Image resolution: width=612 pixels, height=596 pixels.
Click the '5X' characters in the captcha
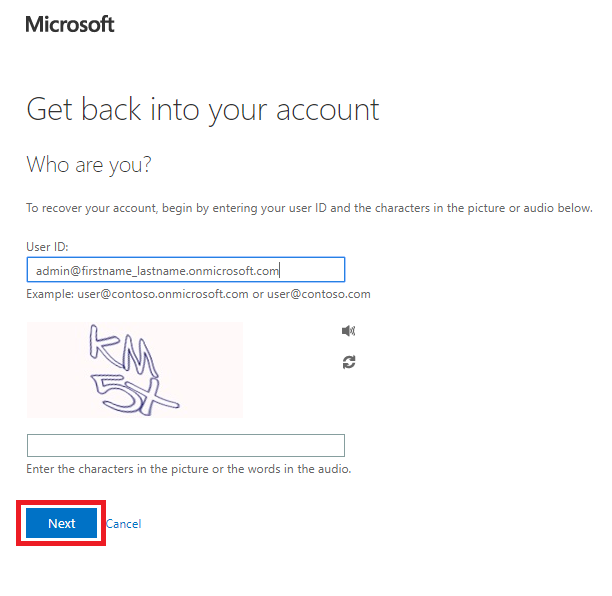click(x=135, y=394)
